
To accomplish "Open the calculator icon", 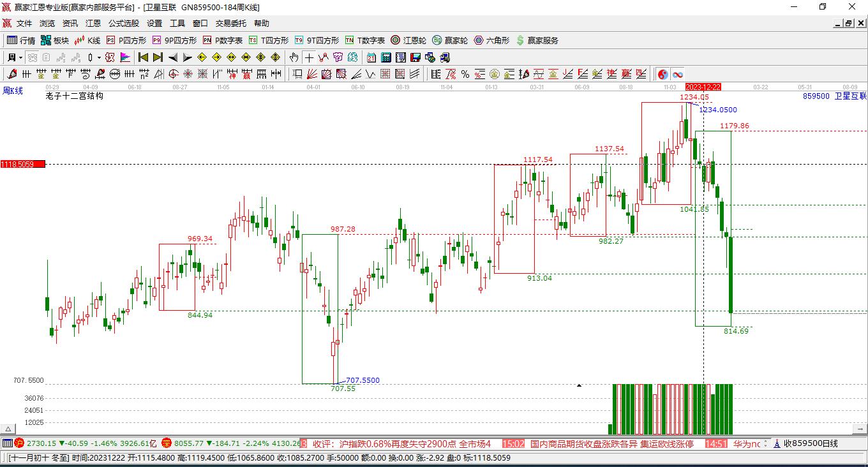I will [385, 57].
